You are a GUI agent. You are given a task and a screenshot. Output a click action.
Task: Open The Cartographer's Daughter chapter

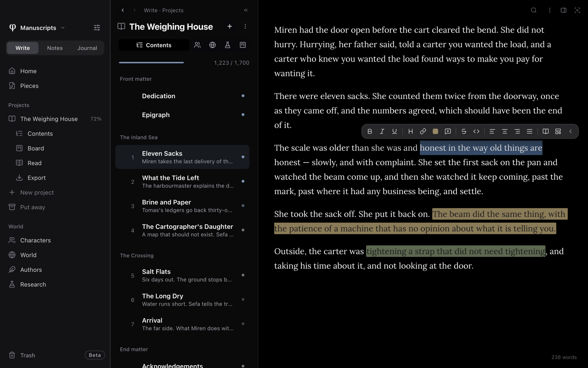182,230
